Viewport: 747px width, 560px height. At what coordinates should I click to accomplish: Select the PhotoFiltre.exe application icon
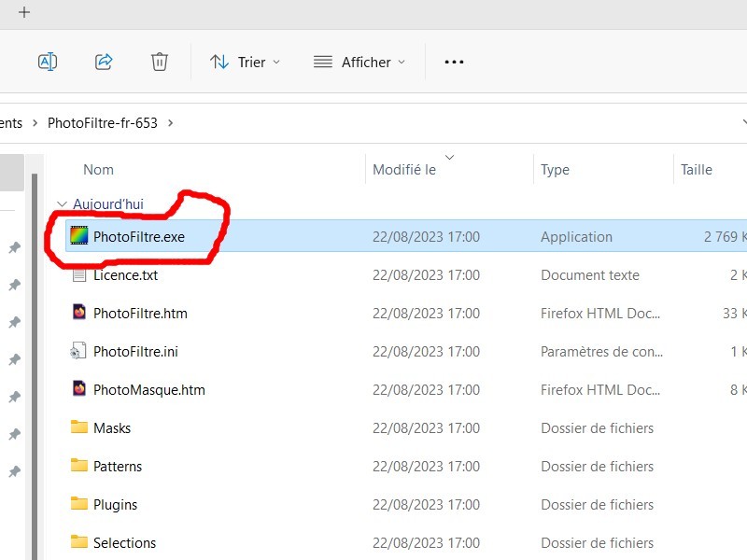coord(79,237)
